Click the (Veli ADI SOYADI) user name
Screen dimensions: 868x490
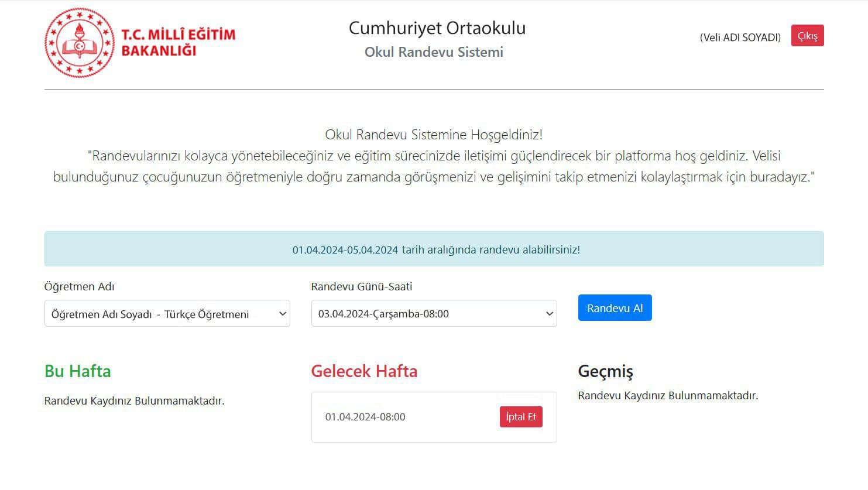click(740, 37)
